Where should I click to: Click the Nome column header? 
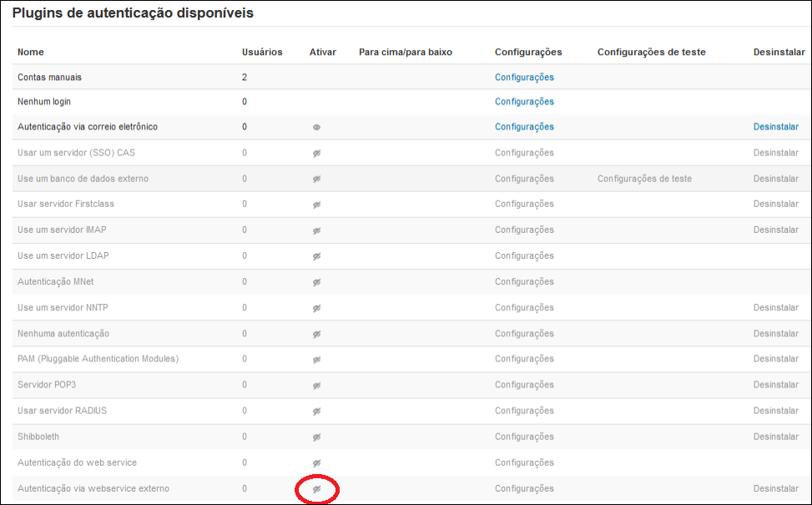coord(31,52)
